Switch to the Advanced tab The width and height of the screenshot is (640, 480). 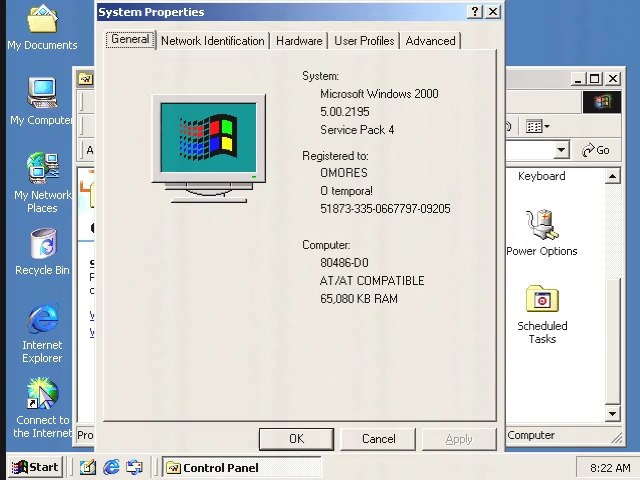pos(431,41)
